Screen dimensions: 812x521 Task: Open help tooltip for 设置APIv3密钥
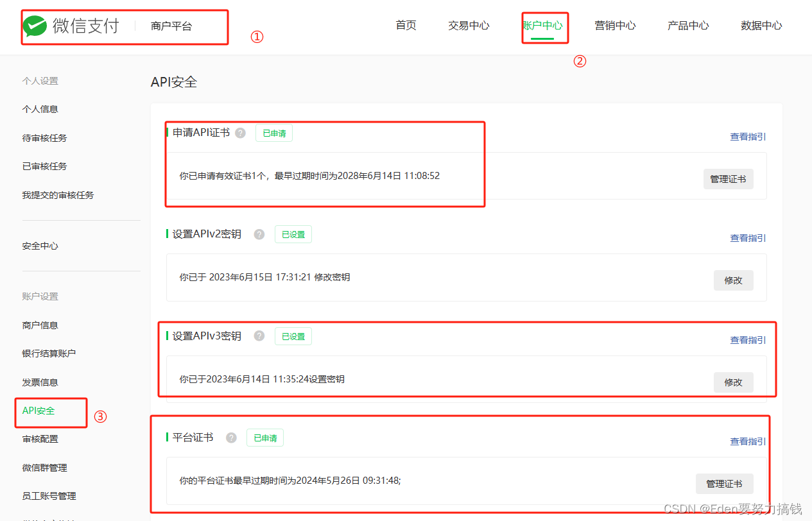coord(259,336)
